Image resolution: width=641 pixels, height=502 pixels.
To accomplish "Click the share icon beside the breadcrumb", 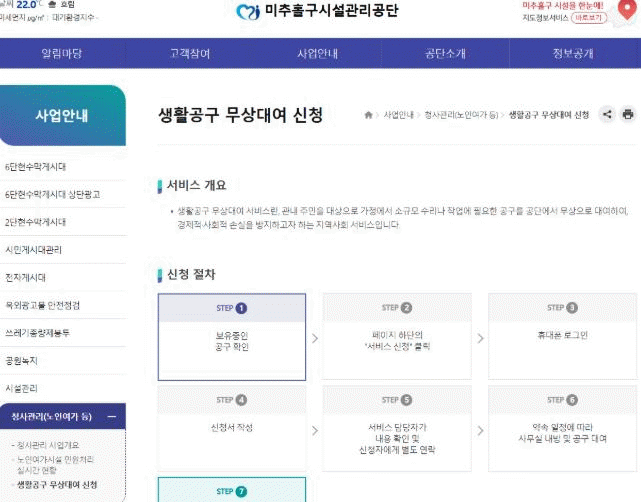I will (x=607, y=115).
